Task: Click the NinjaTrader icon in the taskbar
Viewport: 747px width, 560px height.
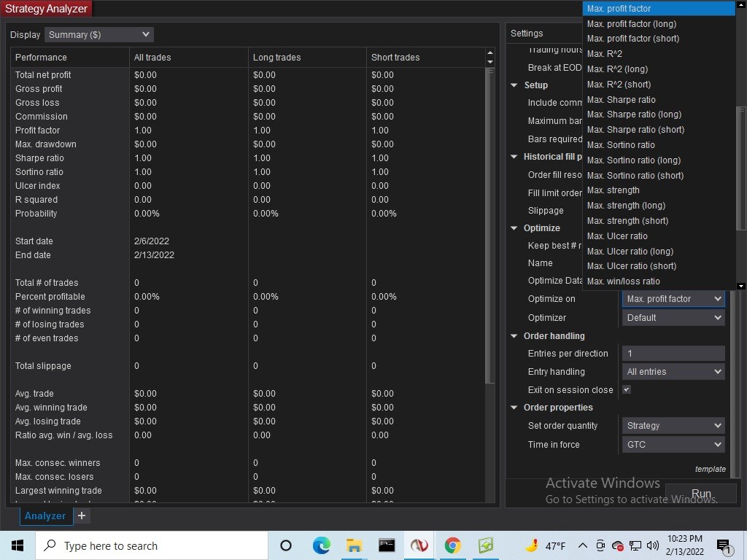Action: 419,545
